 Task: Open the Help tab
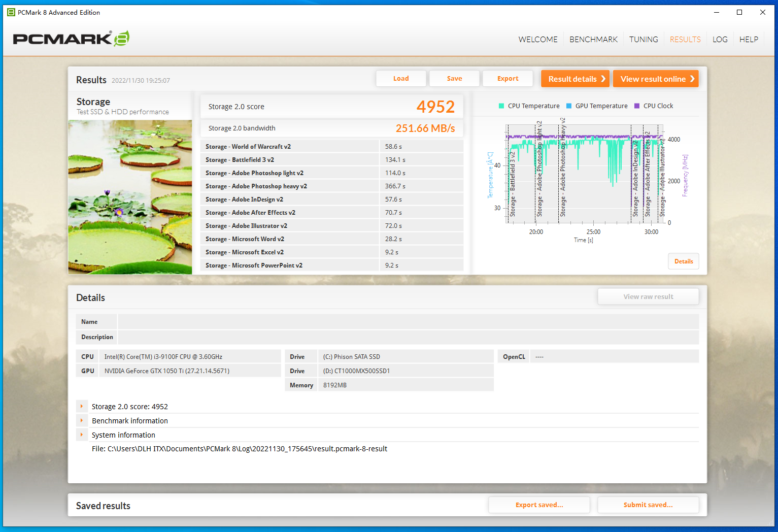[749, 40]
